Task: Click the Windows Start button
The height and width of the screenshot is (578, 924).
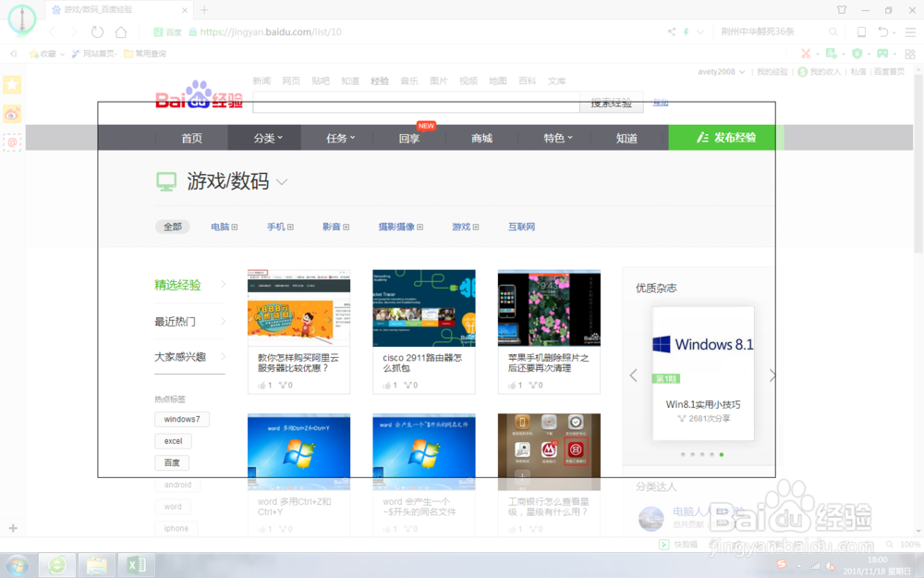Action: click(17, 565)
